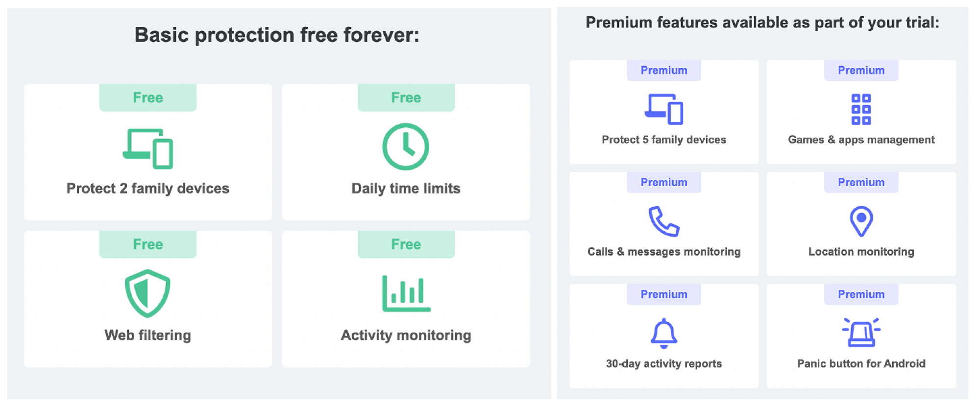The width and height of the screenshot is (980, 410).
Task: Click the "Activity monitoring" label
Action: point(406,335)
